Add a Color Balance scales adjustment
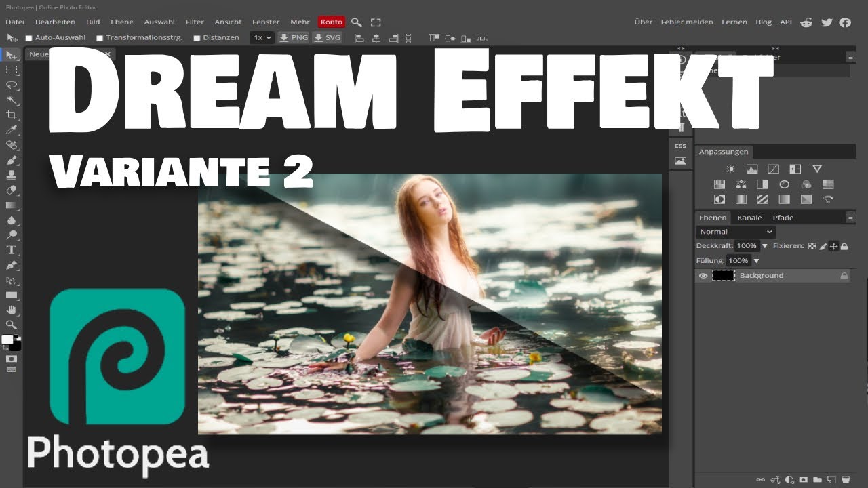Image resolution: width=868 pixels, height=488 pixels. 741,184
